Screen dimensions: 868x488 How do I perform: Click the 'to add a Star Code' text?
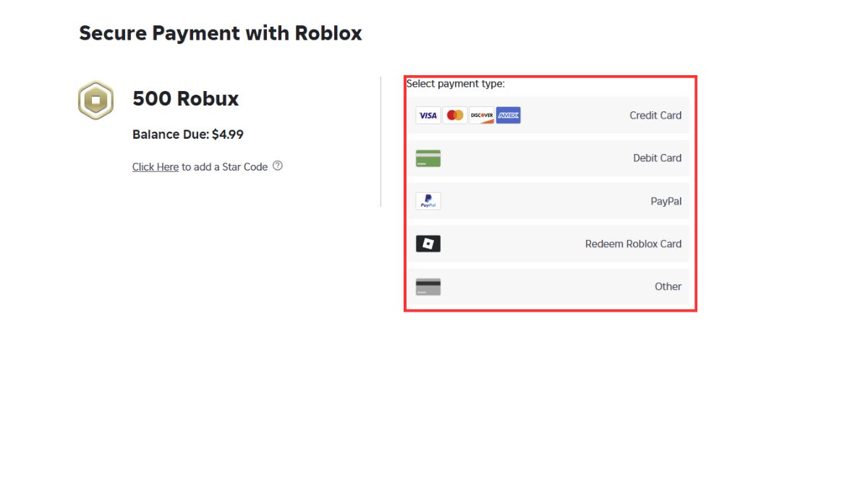click(x=225, y=167)
